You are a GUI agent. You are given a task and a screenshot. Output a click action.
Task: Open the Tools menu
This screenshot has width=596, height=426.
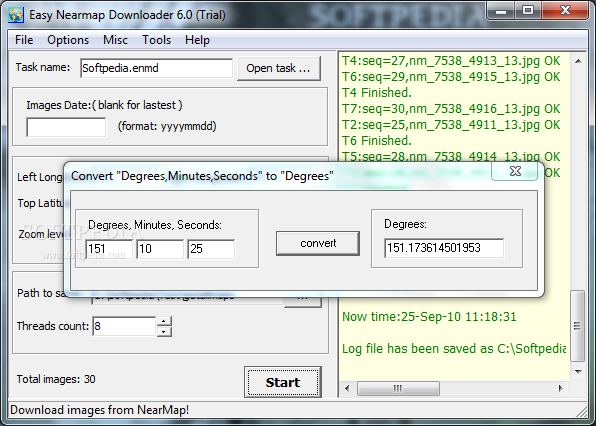pyautogui.click(x=156, y=40)
